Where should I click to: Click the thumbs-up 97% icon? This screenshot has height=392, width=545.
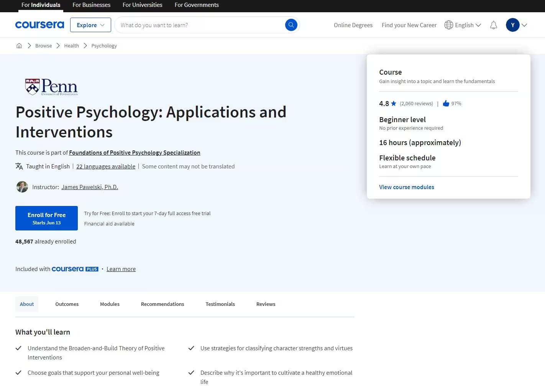click(x=446, y=103)
